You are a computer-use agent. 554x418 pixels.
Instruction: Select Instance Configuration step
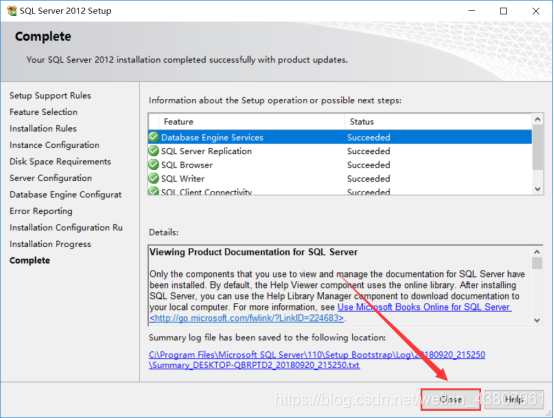pyautogui.click(x=54, y=145)
